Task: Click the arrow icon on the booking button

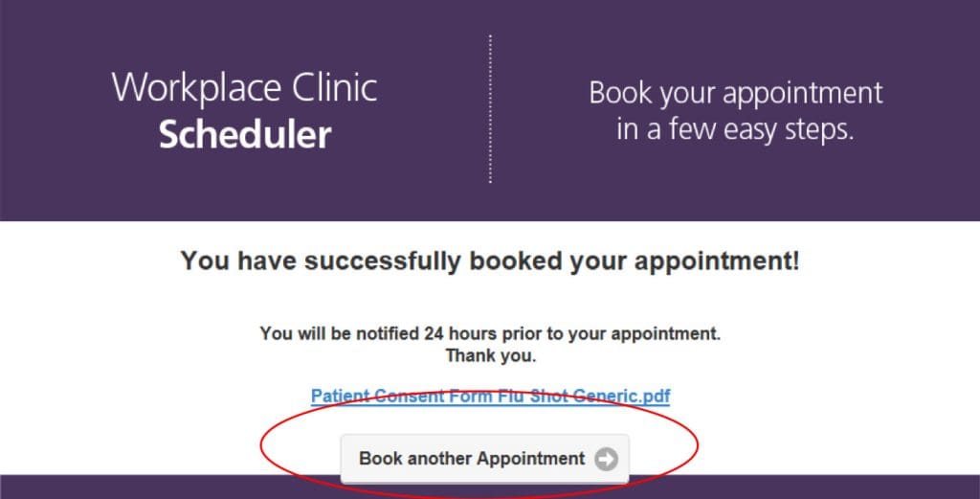Action: pos(606,459)
